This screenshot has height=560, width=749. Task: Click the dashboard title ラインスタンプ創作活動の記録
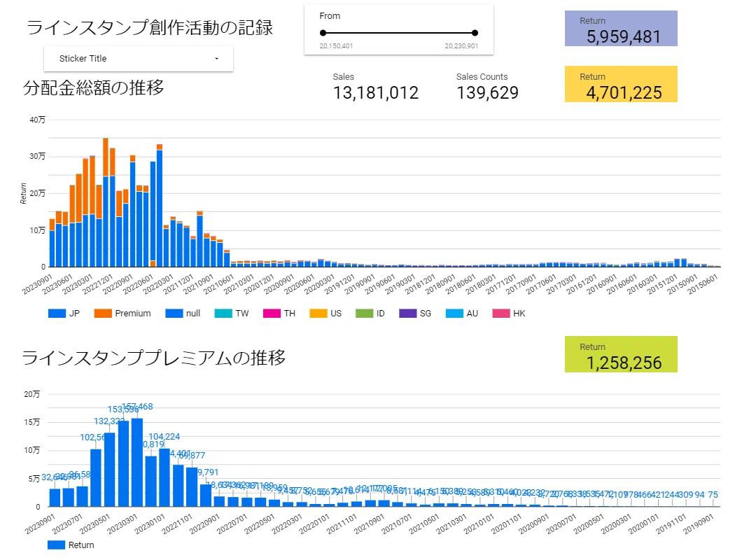[x=150, y=28]
